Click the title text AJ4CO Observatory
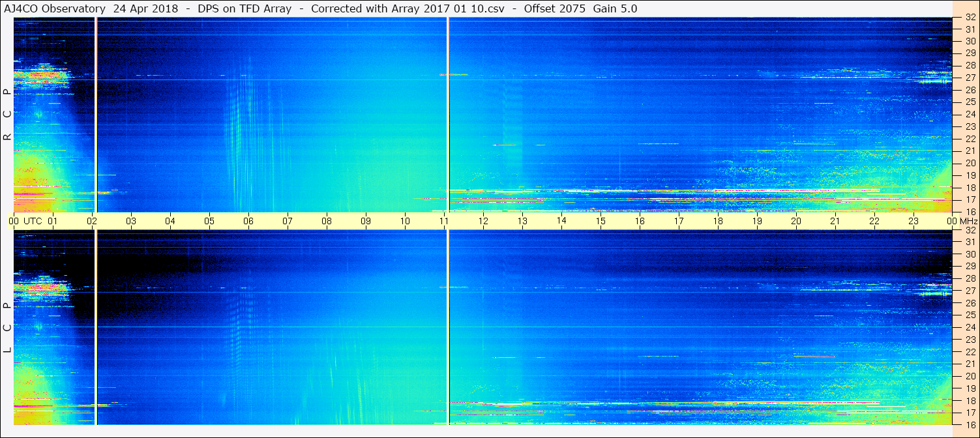980x438 pixels. 54,8
